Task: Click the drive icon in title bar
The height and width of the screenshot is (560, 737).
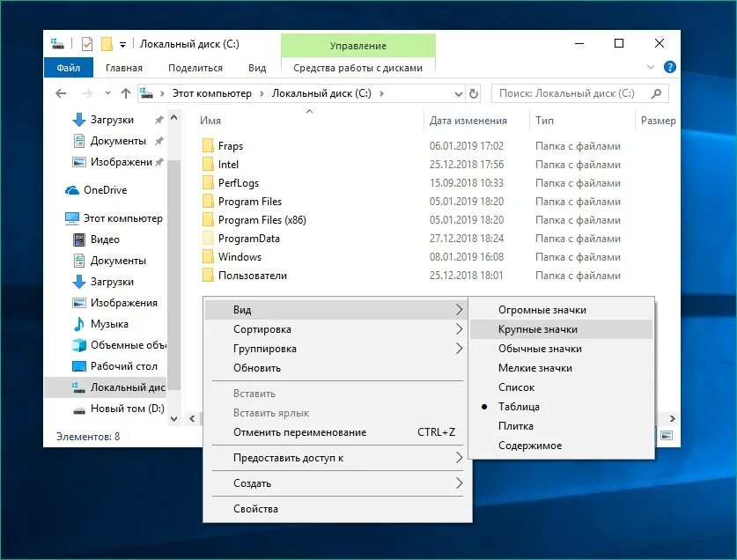Action: pyautogui.click(x=57, y=44)
